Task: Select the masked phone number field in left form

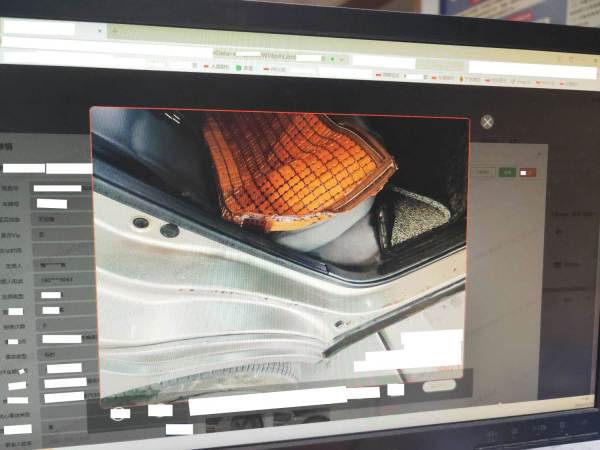Action: tap(62, 282)
